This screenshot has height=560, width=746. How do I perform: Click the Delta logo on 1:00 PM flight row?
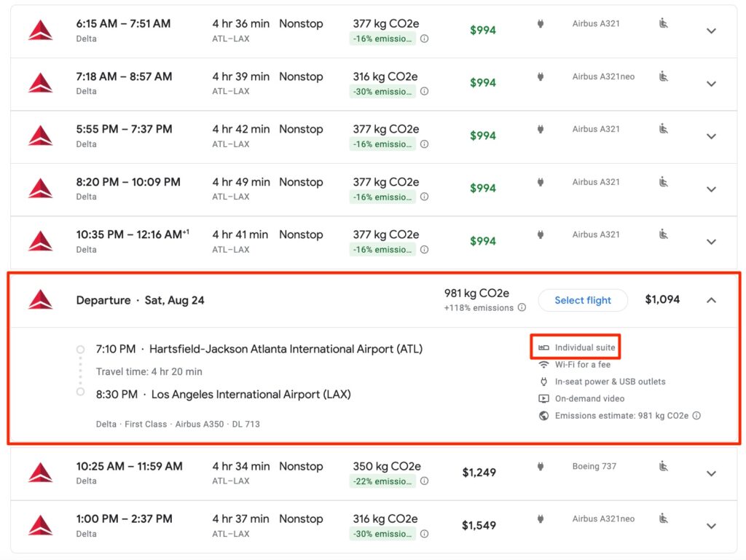(x=40, y=525)
